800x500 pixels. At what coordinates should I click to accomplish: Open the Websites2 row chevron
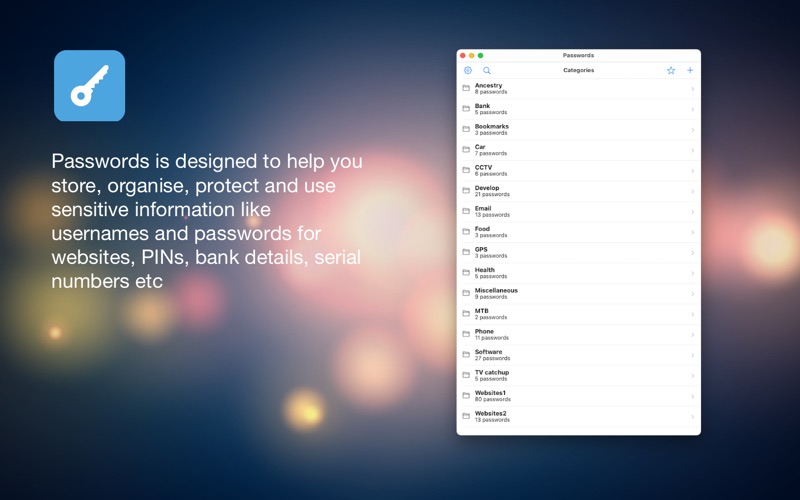point(692,416)
